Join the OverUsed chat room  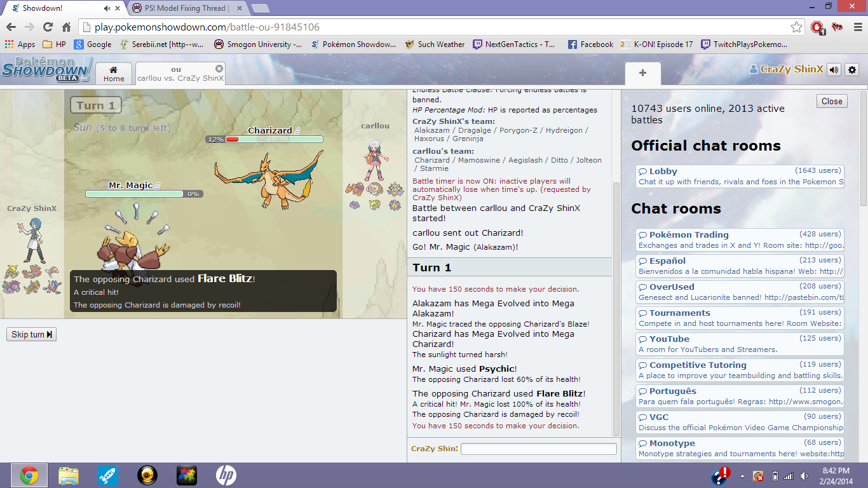740,292
